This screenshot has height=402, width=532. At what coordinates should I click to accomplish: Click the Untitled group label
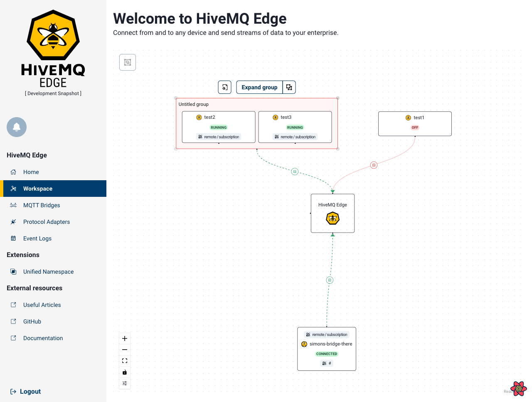[x=194, y=104]
